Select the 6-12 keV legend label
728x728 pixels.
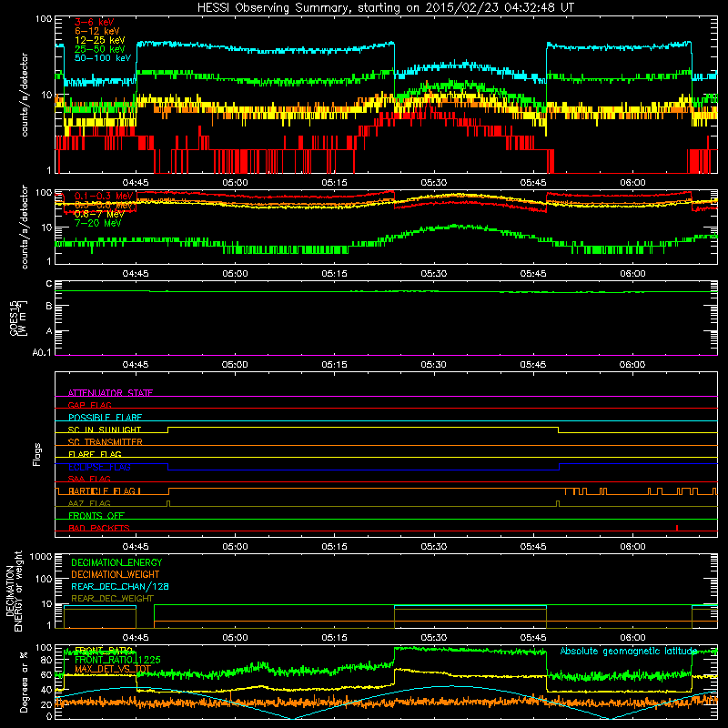[x=96, y=31]
